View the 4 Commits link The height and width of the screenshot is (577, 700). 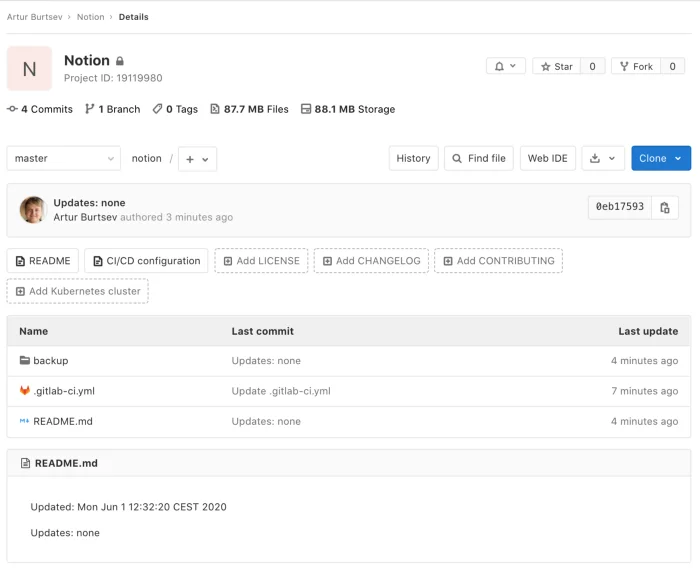click(x=41, y=109)
